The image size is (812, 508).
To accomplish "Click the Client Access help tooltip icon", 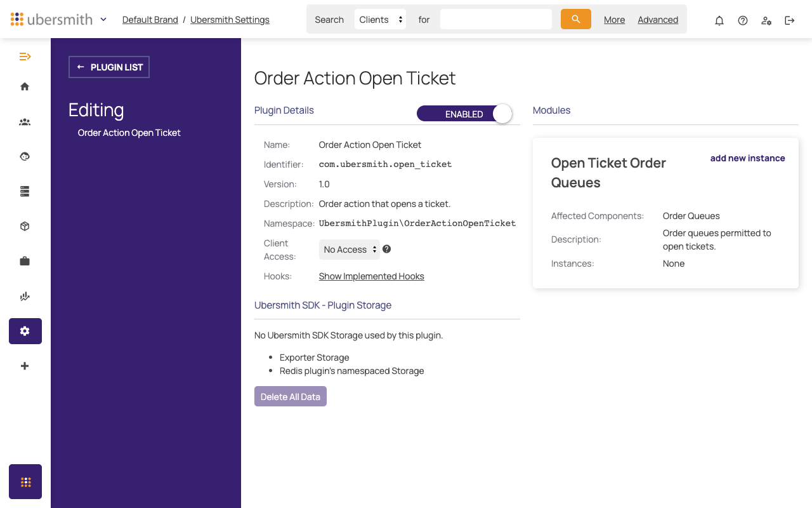I will [386, 249].
